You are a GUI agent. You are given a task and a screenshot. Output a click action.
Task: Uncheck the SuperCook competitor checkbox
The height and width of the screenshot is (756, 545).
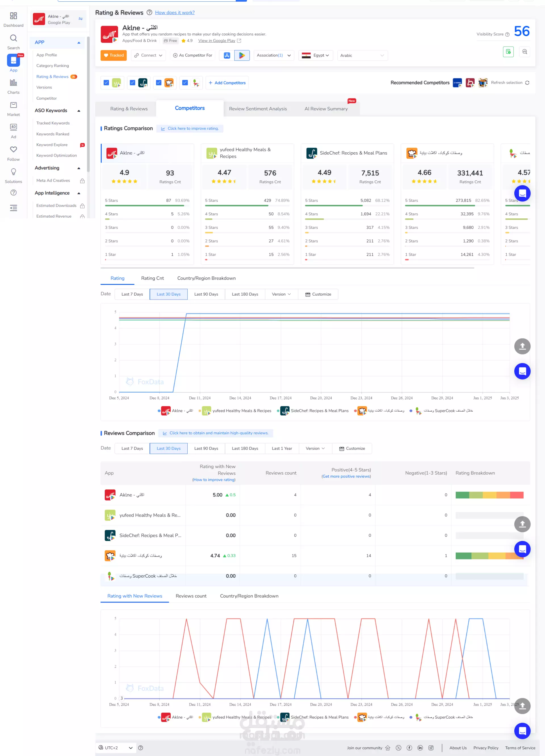pos(185,83)
